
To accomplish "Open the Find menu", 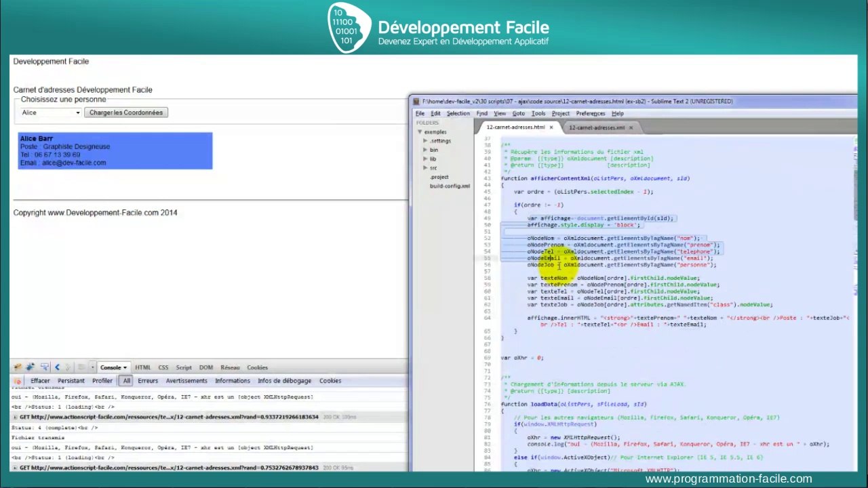I will [x=481, y=114].
